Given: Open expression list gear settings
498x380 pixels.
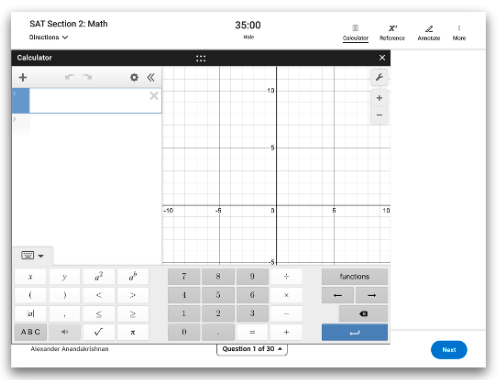Looking at the screenshot, I should coord(134,78).
